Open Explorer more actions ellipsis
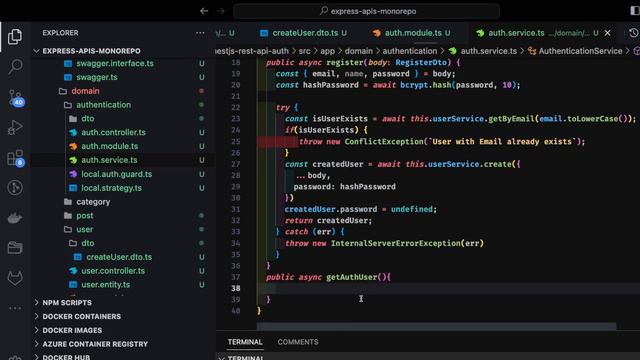 click(200, 33)
